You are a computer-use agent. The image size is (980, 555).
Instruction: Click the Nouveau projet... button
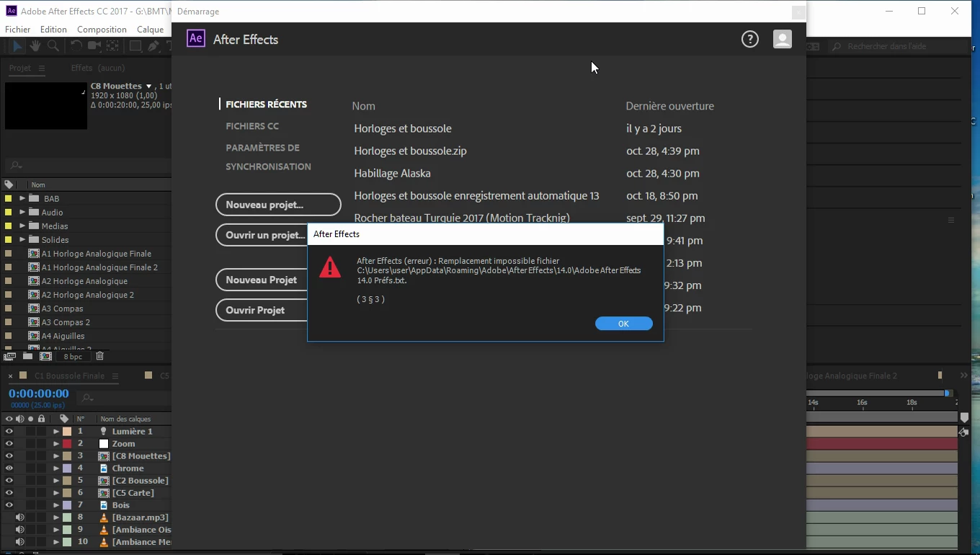278,205
